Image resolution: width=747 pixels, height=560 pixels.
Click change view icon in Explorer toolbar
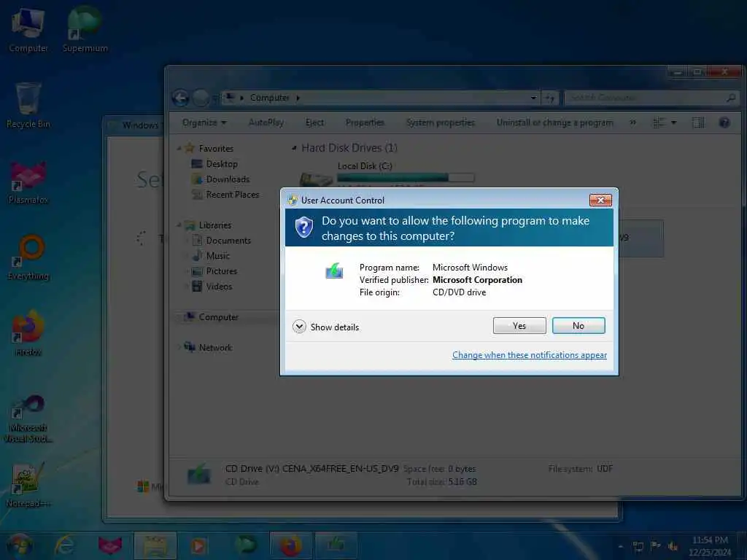pos(659,122)
